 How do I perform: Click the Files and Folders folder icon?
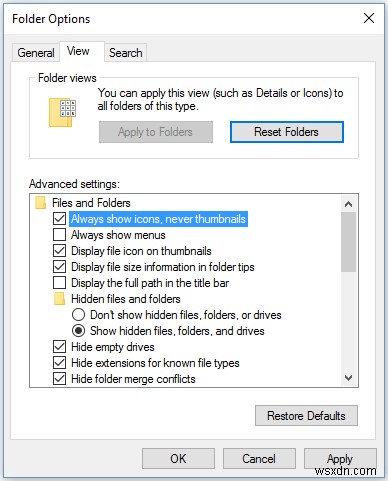point(40,203)
